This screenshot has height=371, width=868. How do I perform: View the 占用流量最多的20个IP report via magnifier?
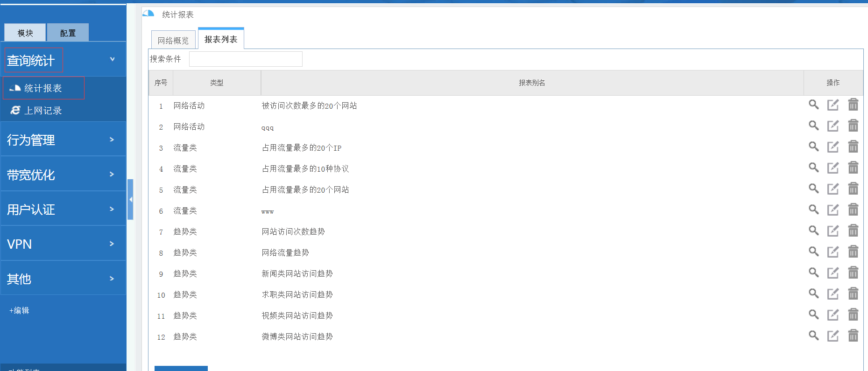click(x=813, y=147)
